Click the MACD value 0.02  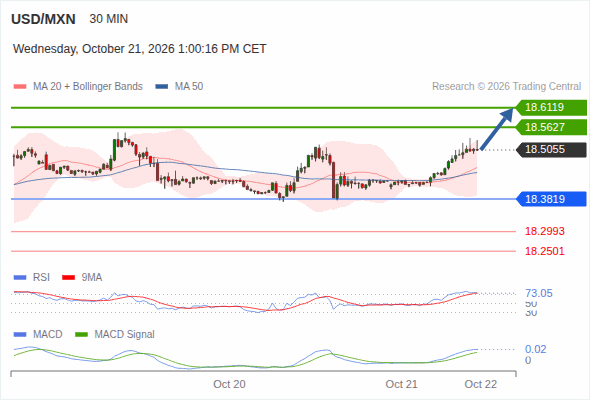536,350
